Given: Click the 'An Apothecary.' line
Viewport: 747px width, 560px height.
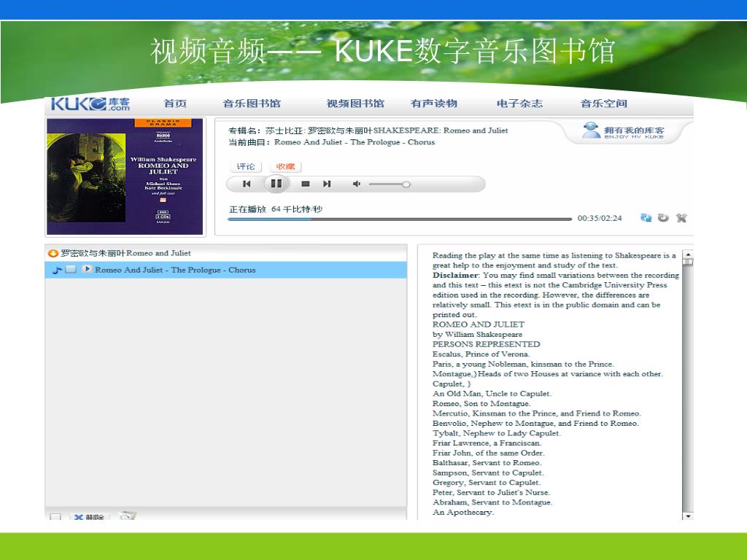Looking at the screenshot, I should point(463,512).
